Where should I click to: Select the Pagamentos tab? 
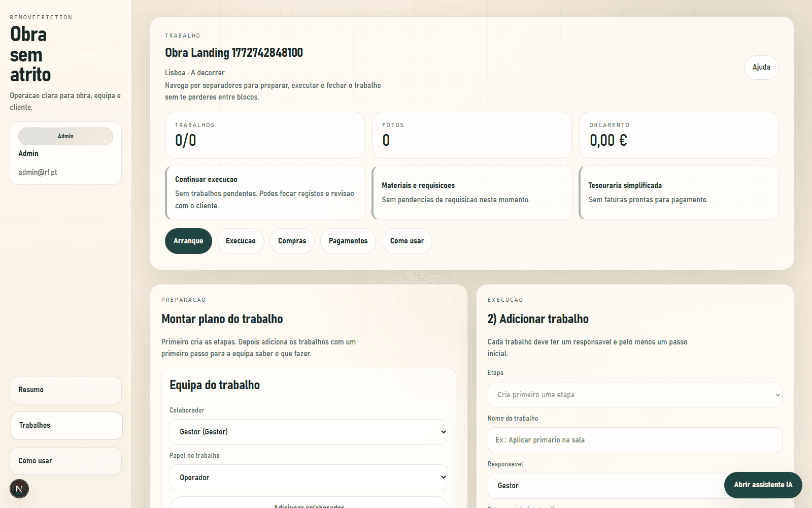348,241
